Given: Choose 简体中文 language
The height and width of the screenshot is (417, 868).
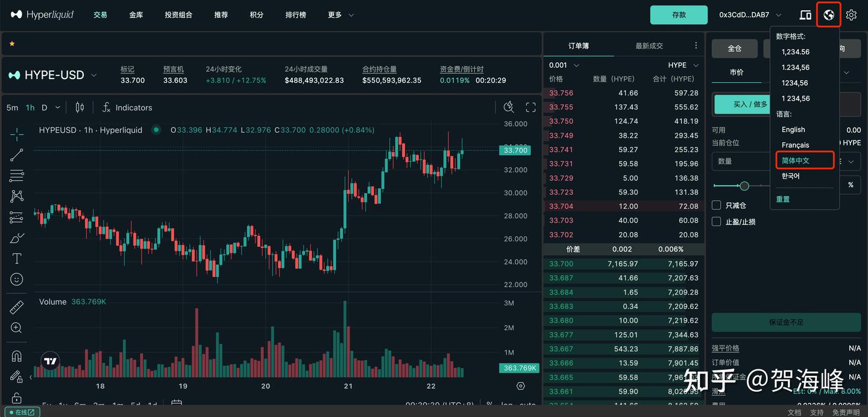Looking at the screenshot, I should click(x=796, y=161).
